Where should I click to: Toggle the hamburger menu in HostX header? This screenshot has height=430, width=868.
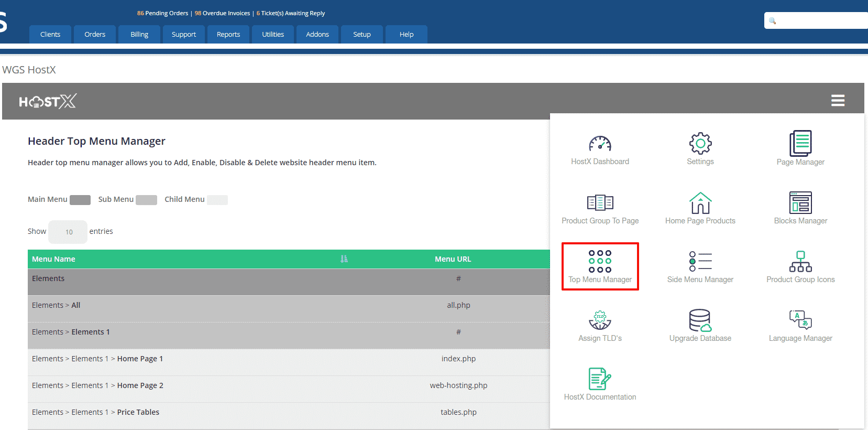coord(838,100)
